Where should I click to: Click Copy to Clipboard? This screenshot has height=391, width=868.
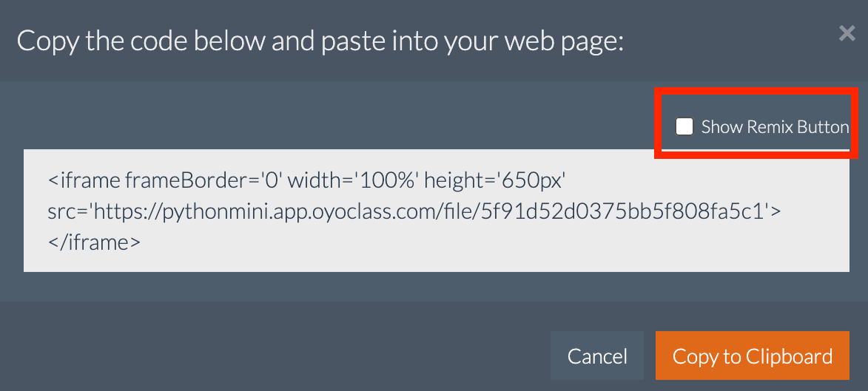(x=752, y=356)
